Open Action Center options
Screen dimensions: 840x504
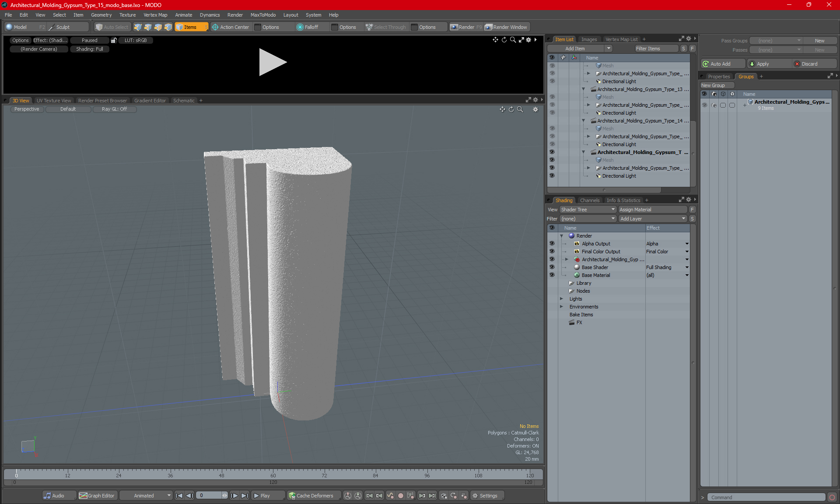click(231, 27)
